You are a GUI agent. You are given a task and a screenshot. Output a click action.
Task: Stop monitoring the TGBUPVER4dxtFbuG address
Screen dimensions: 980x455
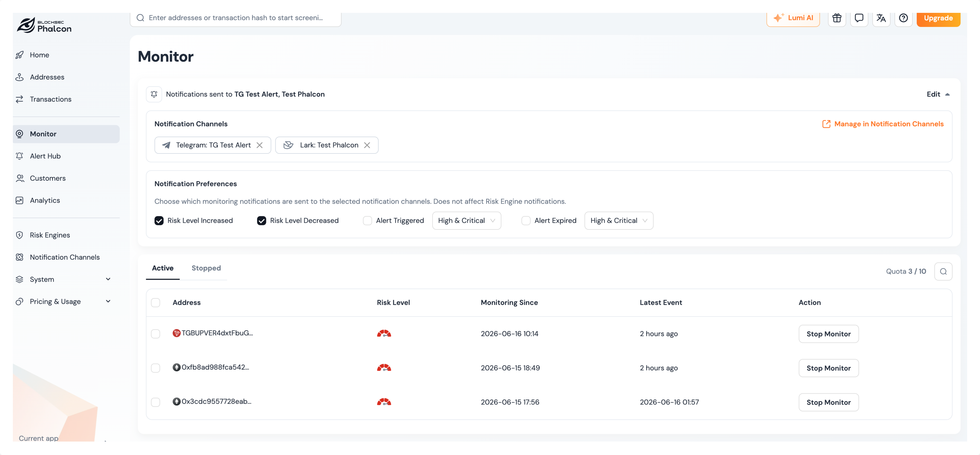tap(828, 334)
